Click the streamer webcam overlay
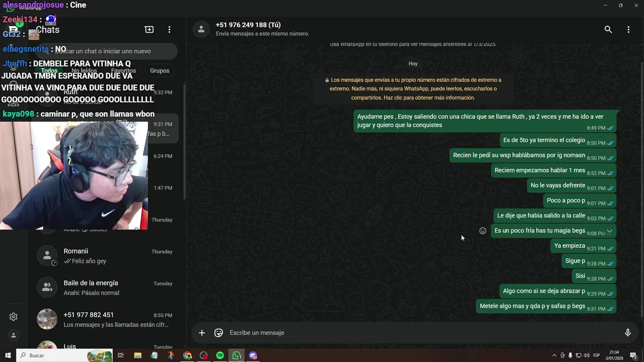This screenshot has width=644, height=362. tap(74, 175)
